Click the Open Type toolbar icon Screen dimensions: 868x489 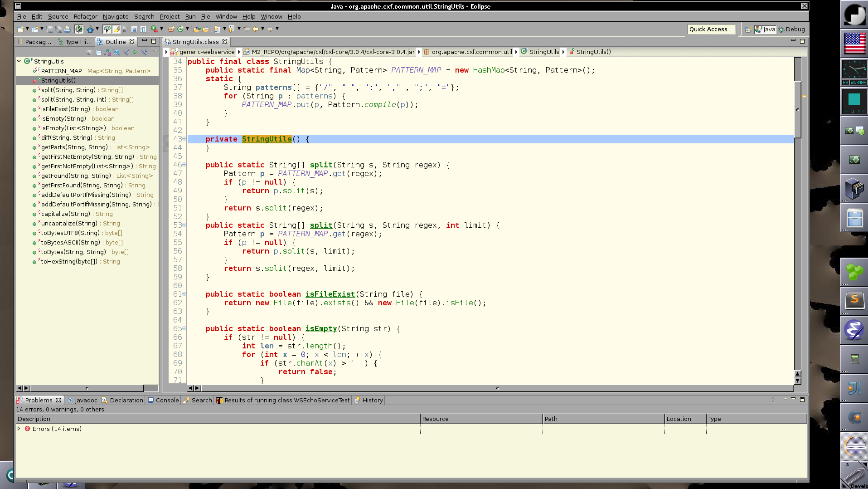coord(197,29)
